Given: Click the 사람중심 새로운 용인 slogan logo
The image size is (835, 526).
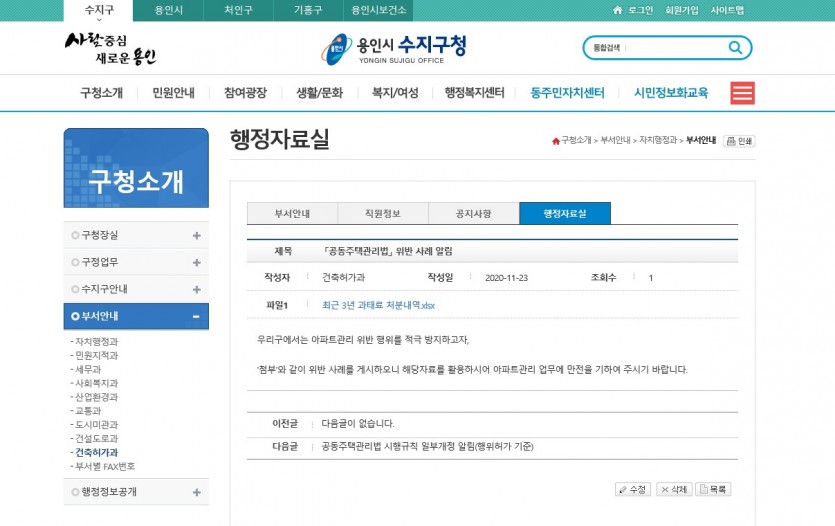Looking at the screenshot, I should click(110, 48).
